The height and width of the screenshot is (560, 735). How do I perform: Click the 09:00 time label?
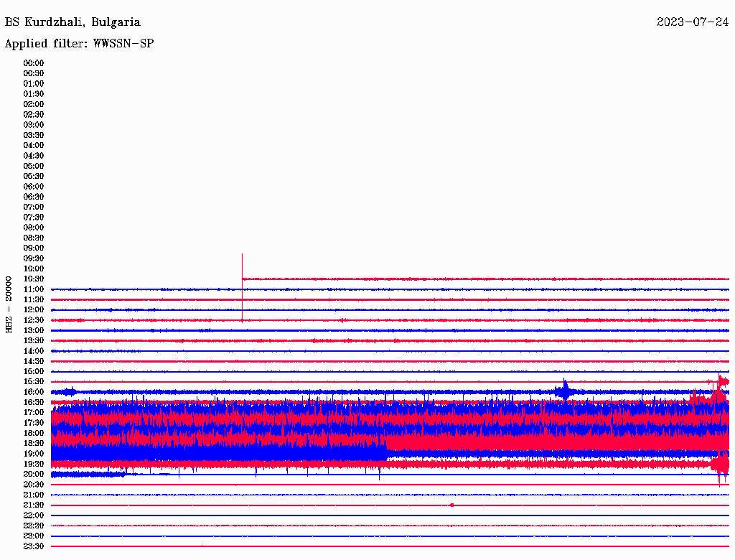click(x=34, y=248)
